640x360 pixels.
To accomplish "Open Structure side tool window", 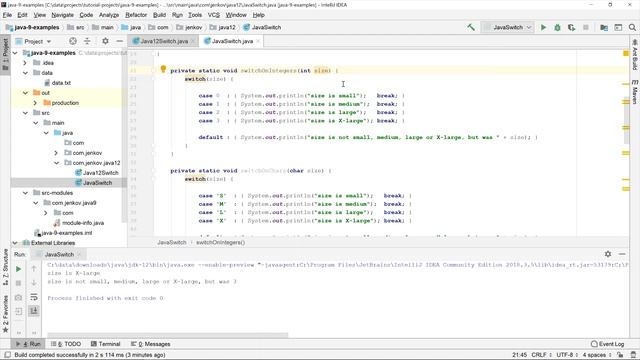I will tap(5, 267).
